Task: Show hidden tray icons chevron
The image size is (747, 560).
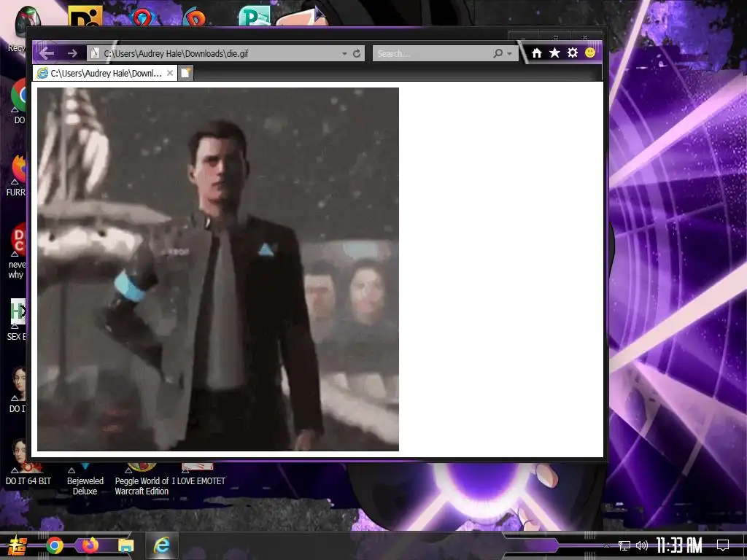Action: click(x=606, y=545)
